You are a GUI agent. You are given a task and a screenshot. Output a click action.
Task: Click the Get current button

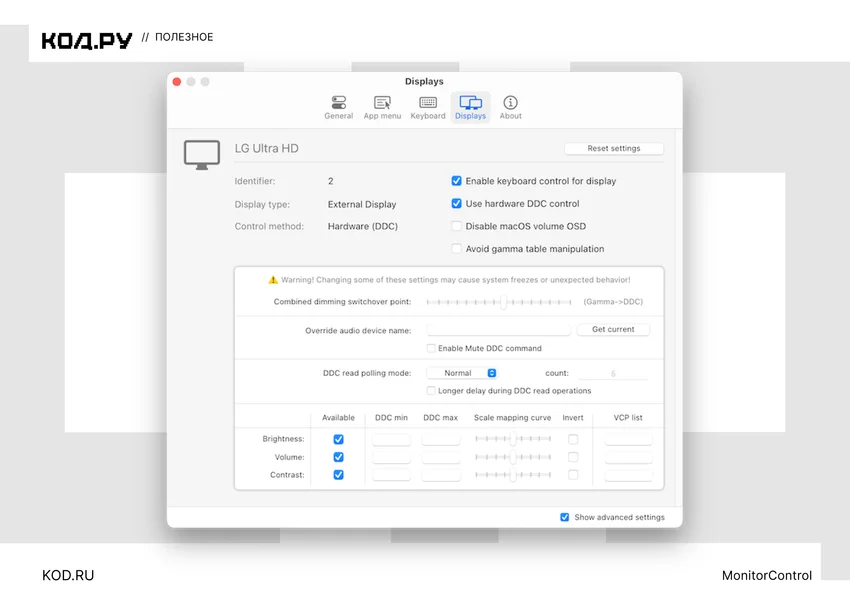point(613,329)
